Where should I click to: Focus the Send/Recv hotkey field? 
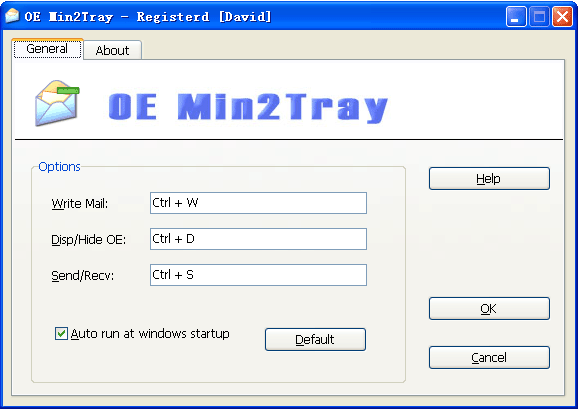click(x=258, y=275)
